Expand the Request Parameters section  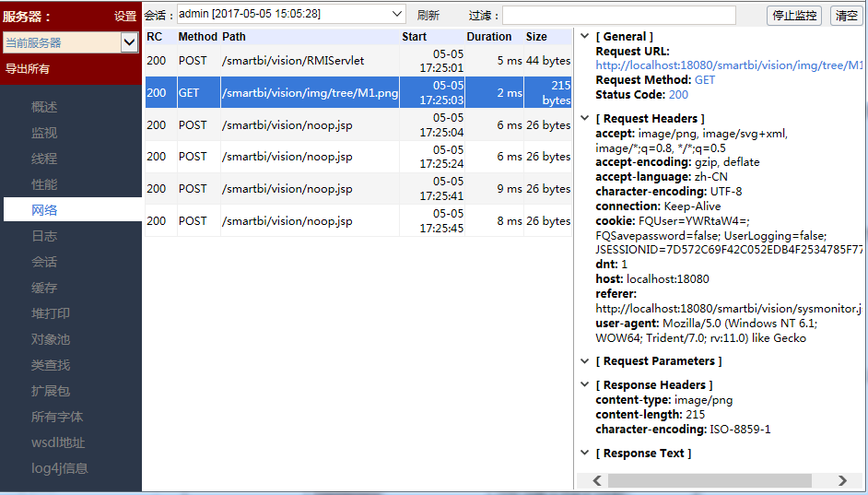click(x=584, y=361)
